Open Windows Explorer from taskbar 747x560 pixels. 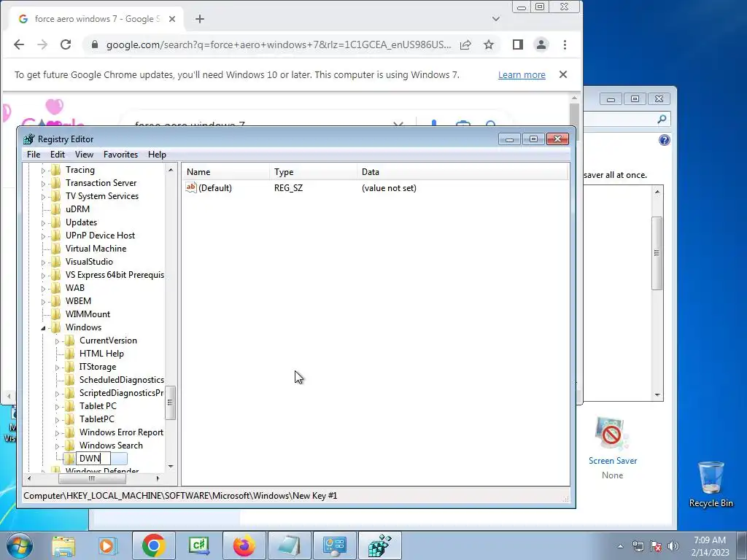pyautogui.click(x=63, y=545)
